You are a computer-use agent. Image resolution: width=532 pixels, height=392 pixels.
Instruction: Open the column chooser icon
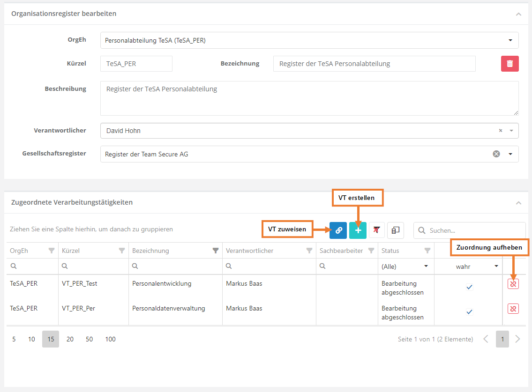point(396,230)
